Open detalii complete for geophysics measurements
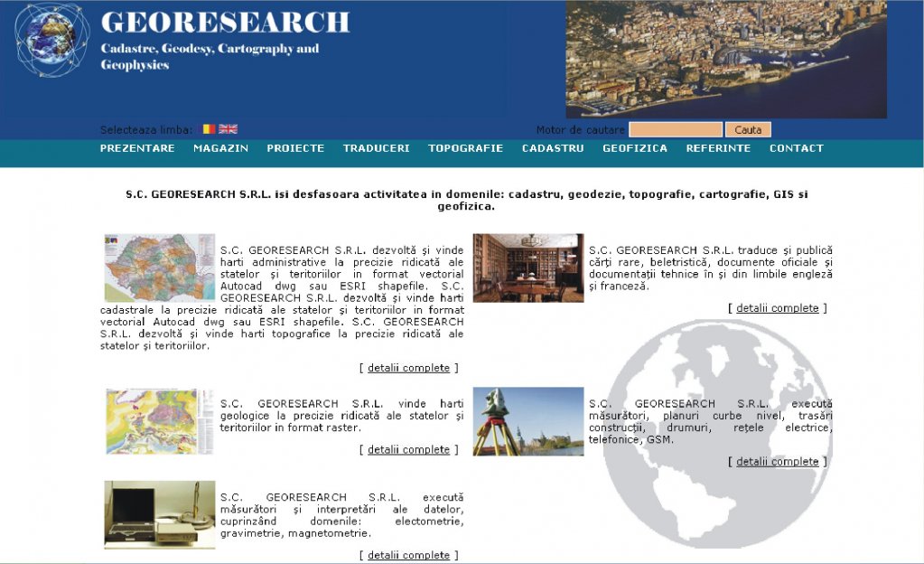This screenshot has height=564, width=924. pos(408,555)
